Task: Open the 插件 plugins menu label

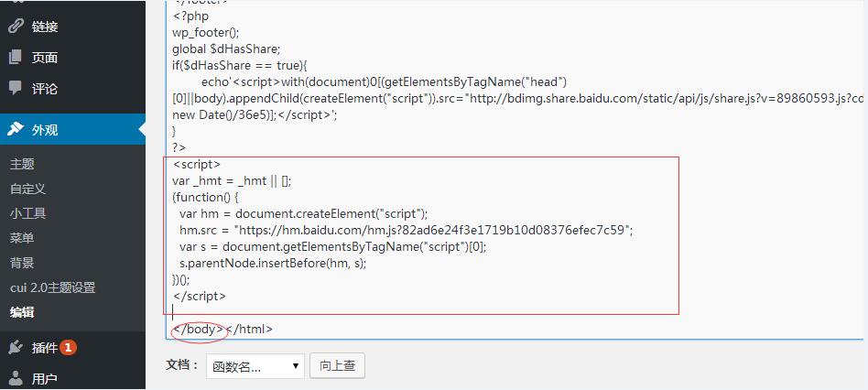Action: point(45,348)
